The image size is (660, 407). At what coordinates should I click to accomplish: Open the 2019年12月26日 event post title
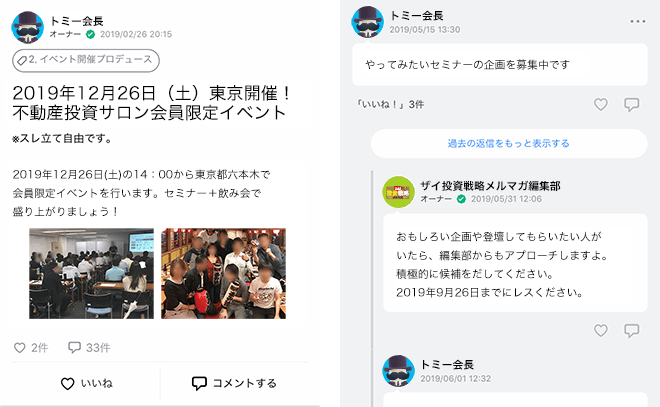point(152,103)
